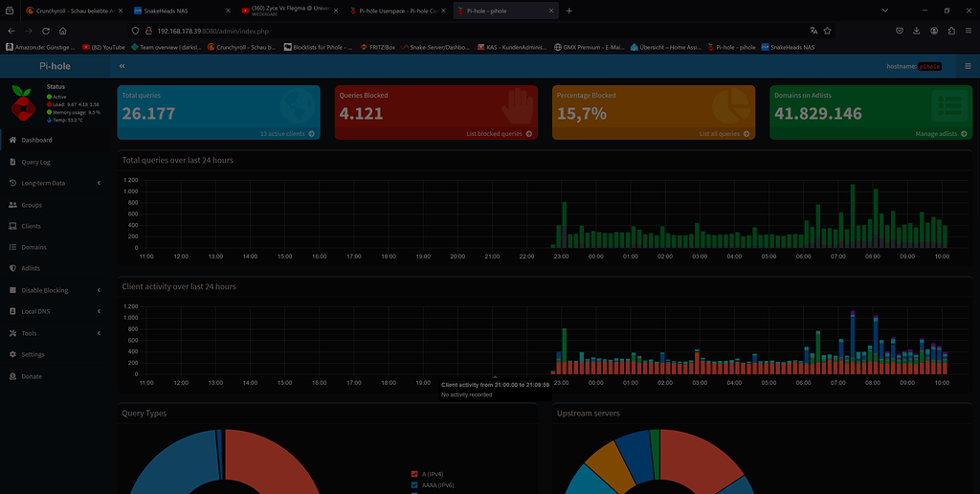Open the browser downloads icon
Image resolution: width=980 pixels, height=494 pixels.
[x=917, y=31]
